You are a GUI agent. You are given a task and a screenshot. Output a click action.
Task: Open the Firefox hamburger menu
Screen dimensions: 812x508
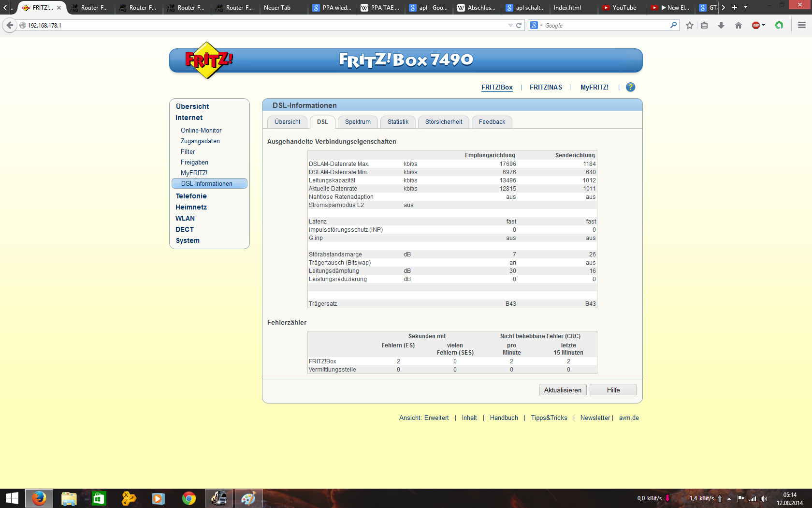click(802, 25)
